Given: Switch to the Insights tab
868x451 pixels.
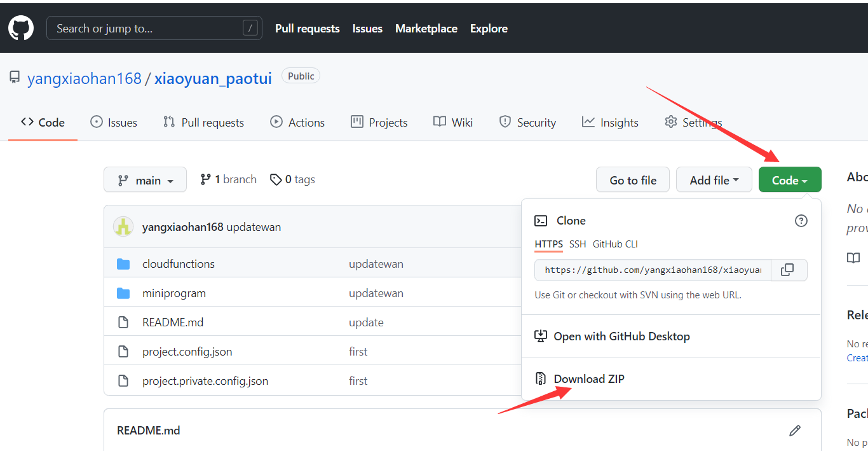Looking at the screenshot, I should [x=611, y=122].
